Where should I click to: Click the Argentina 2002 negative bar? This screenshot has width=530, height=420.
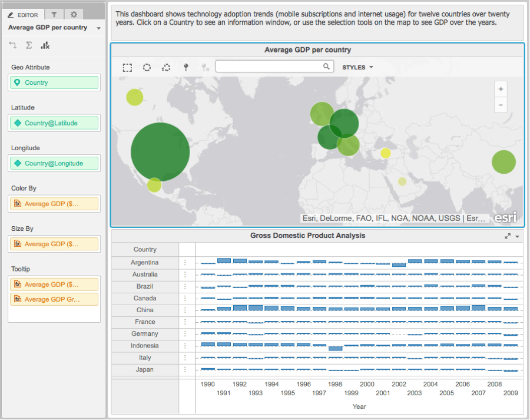coord(399,265)
